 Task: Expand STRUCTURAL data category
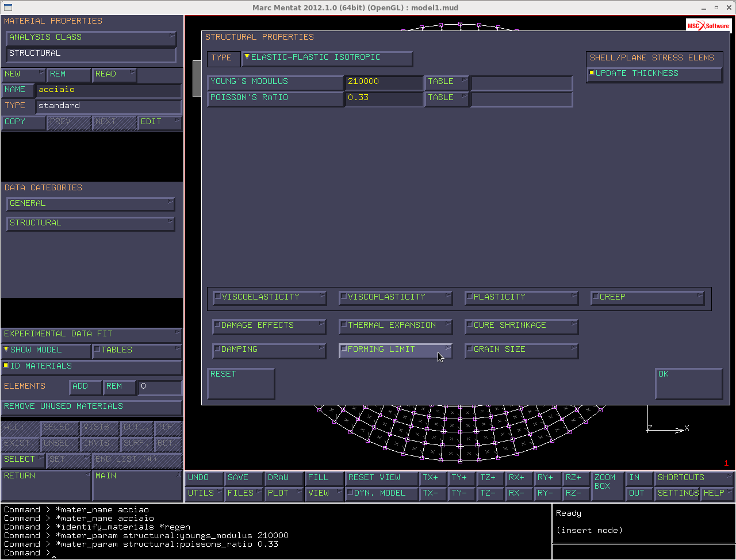click(91, 224)
